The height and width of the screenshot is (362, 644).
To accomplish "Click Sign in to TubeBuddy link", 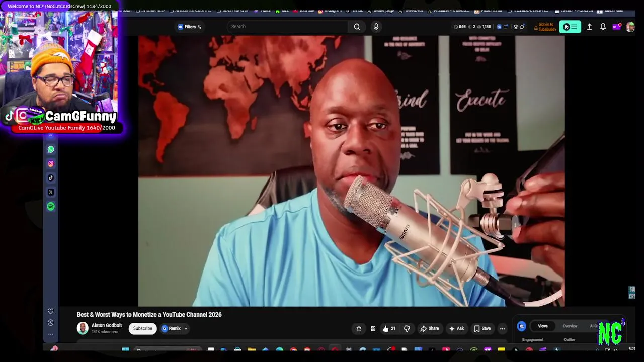I will [547, 27].
